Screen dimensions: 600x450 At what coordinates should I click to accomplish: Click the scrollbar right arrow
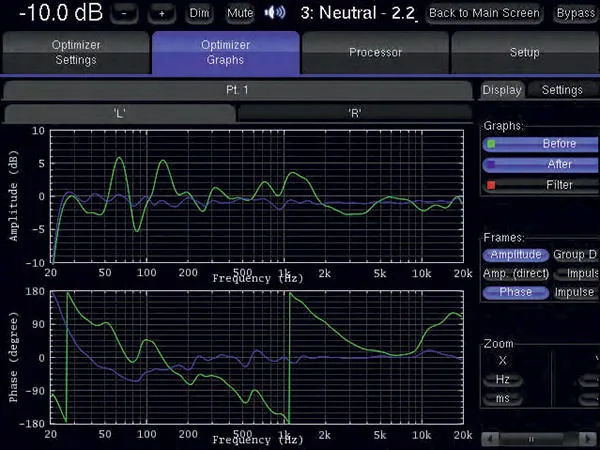pos(588,439)
